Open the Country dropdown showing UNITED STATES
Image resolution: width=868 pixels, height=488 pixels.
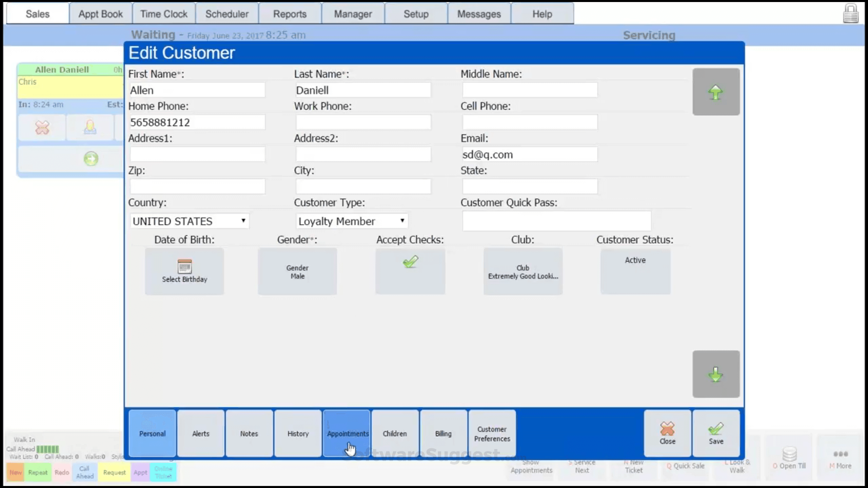pos(189,221)
